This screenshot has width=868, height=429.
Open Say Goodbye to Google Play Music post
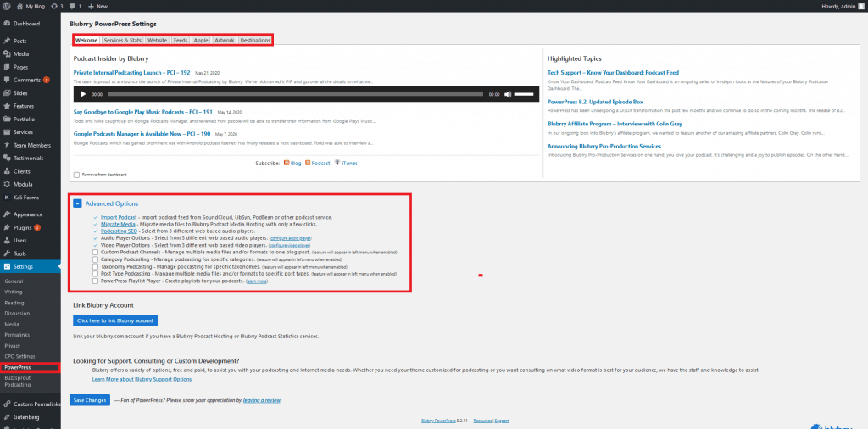[143, 112]
